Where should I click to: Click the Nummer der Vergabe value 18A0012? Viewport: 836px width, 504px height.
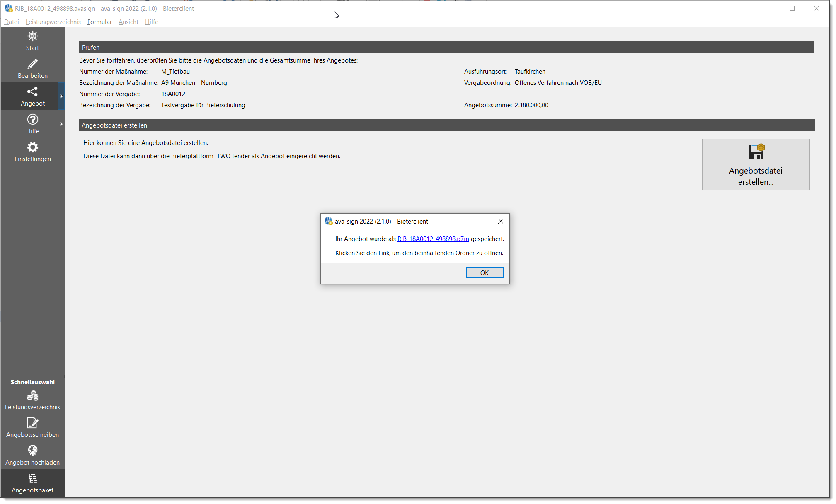tap(173, 94)
